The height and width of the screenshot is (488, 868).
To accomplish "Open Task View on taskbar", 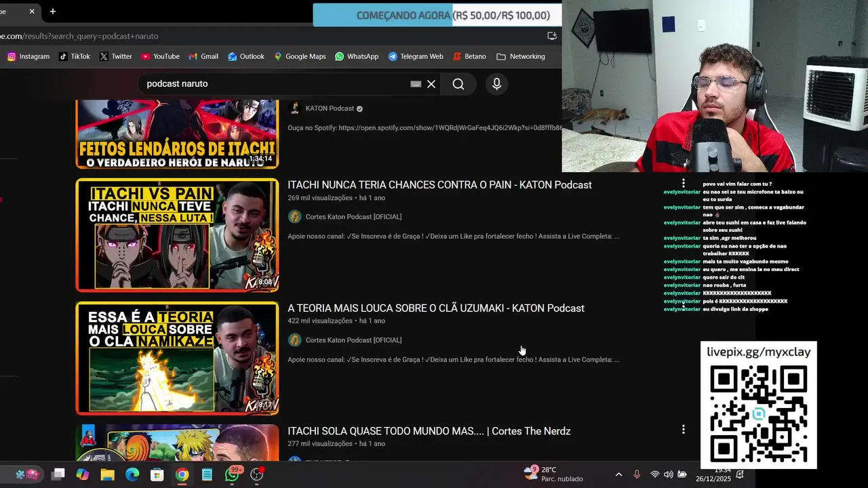I will click(58, 474).
